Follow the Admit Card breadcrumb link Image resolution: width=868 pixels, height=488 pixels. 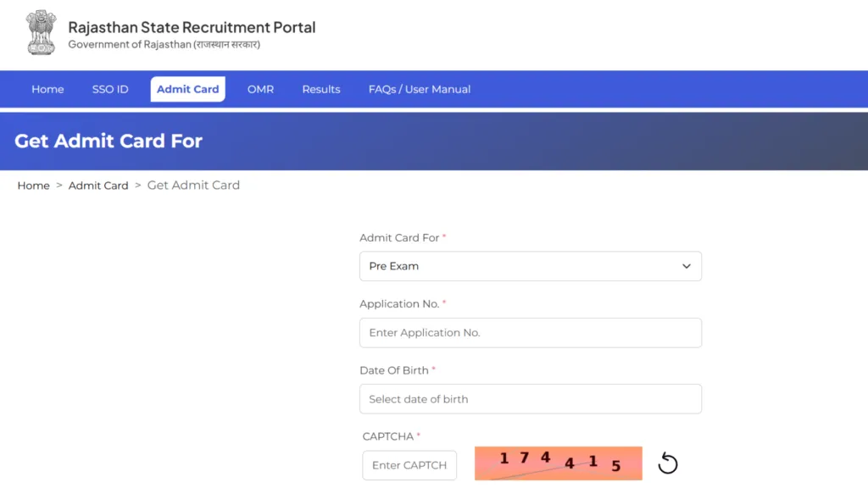[98, 186]
